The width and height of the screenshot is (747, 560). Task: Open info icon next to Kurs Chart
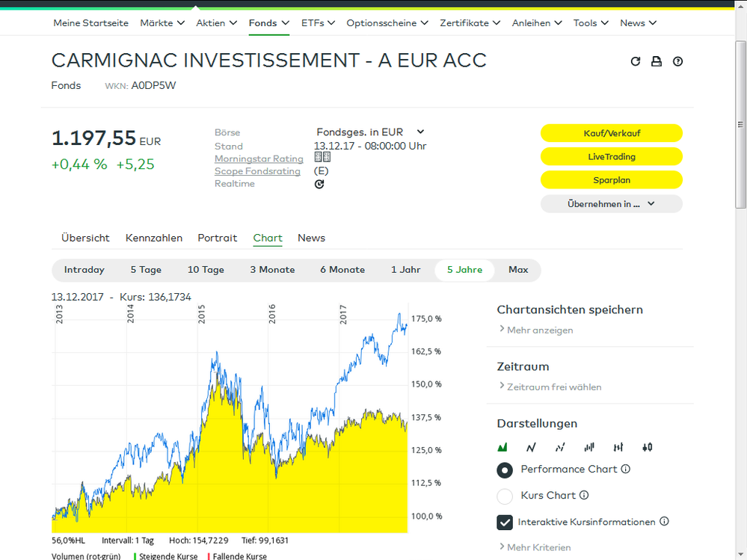click(584, 495)
